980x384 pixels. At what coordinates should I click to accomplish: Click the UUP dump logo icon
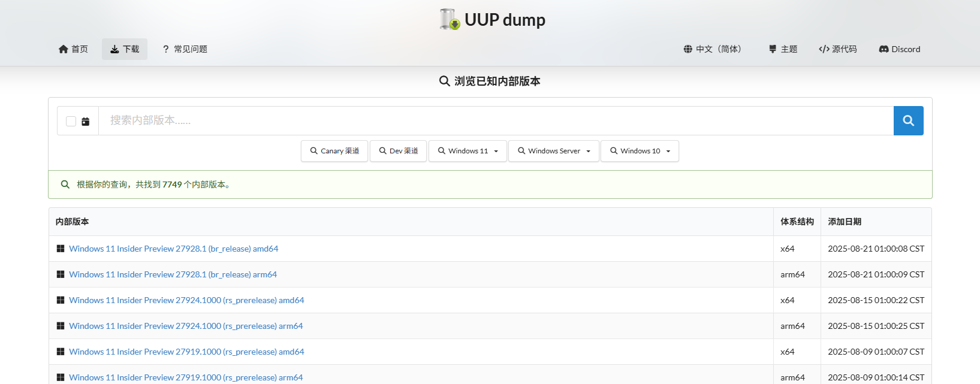pos(450,19)
